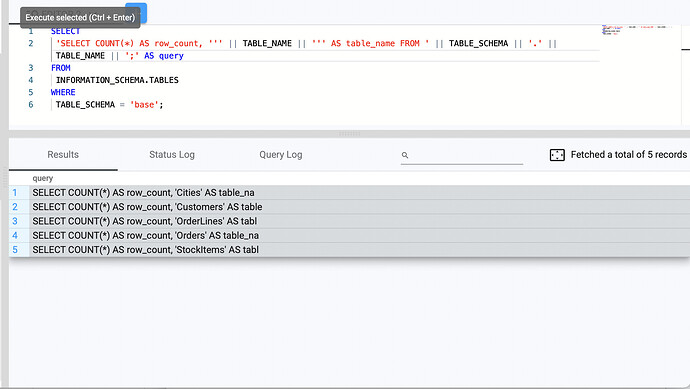690x389 pixels.
Task: Click 'AS query' text in the editor
Action: tap(164, 56)
